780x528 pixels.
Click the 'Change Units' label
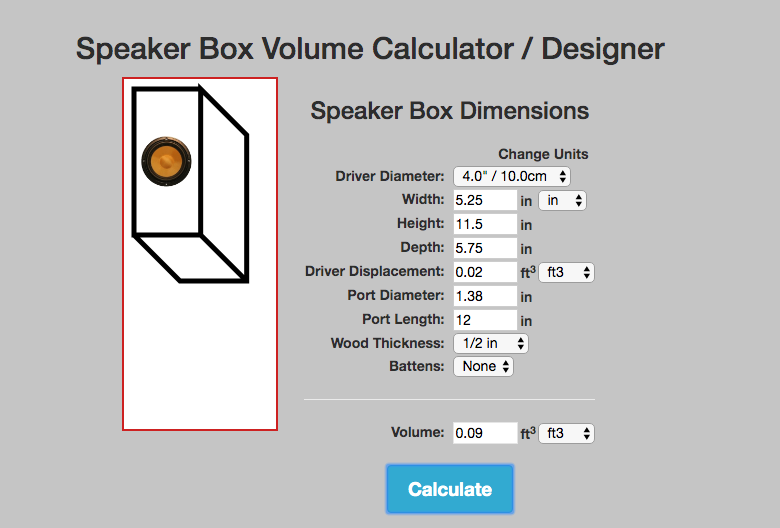(x=543, y=154)
